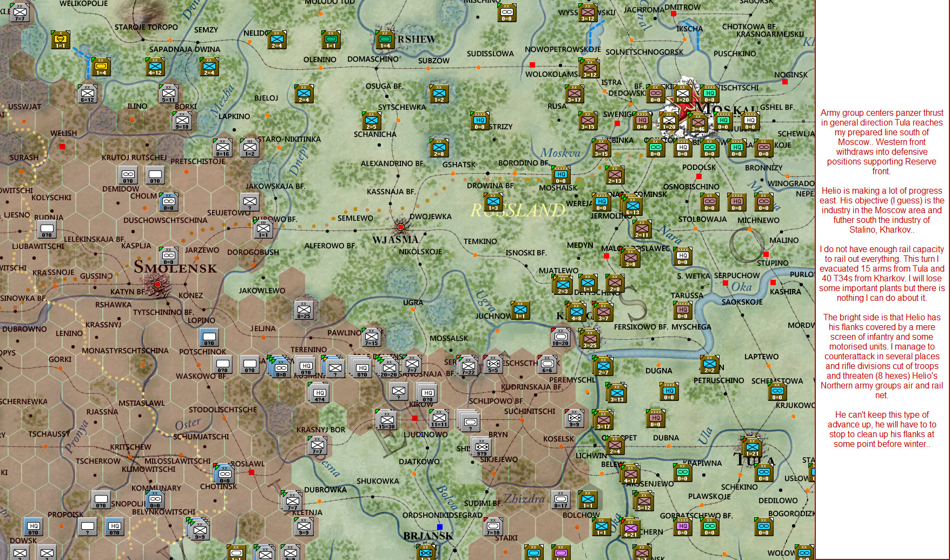Screen dimensions: 950x560
Task: Select the grey 6=12 infantry unit
Action: point(87,94)
